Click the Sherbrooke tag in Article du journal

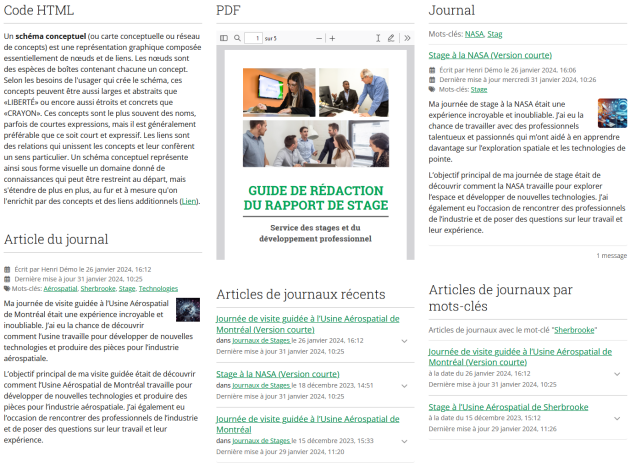point(98,288)
